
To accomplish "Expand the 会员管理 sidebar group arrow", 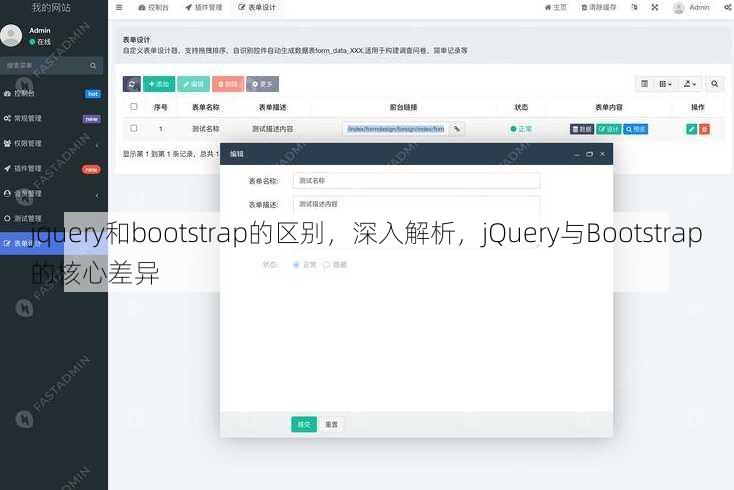I will [97, 196].
